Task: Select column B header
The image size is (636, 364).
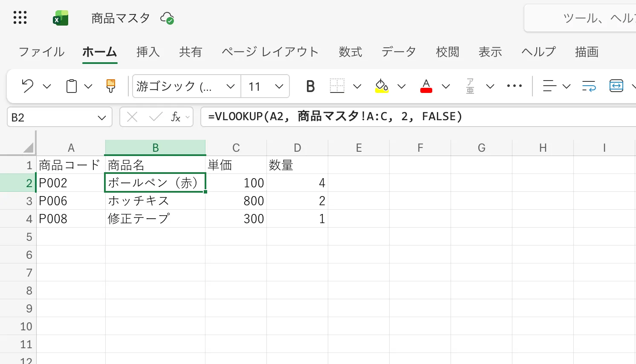Action: tap(156, 148)
